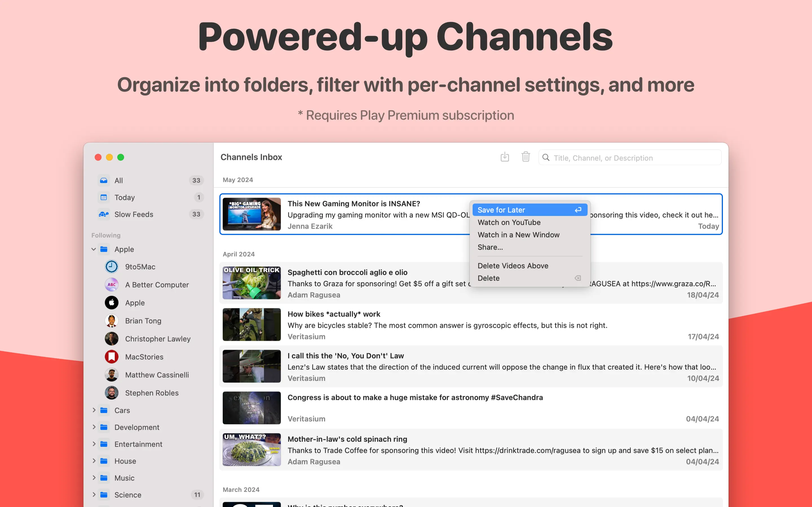The width and height of the screenshot is (812, 507).
Task: Expand the Entertainment folder
Action: [x=94, y=444]
